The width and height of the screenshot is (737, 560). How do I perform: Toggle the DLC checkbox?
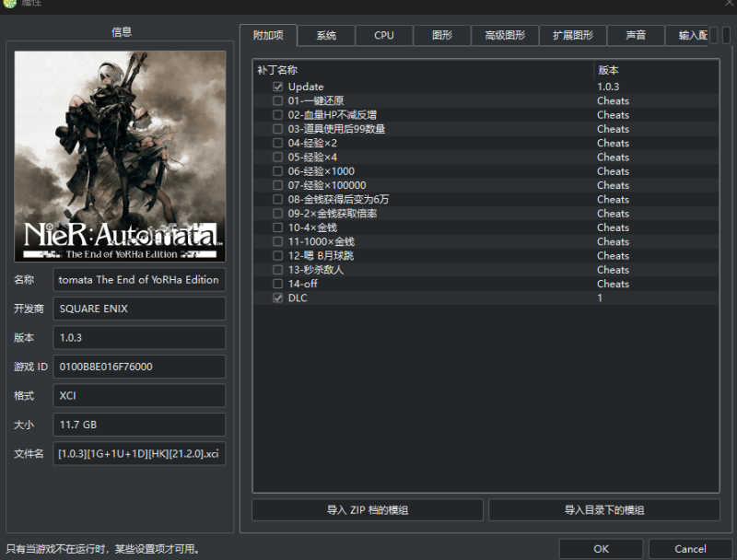(x=278, y=297)
